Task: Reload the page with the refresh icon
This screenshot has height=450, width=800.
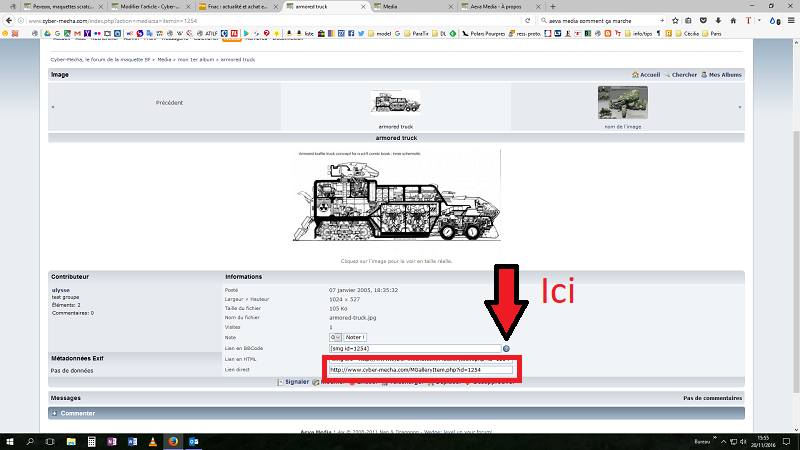Action: (x=528, y=20)
